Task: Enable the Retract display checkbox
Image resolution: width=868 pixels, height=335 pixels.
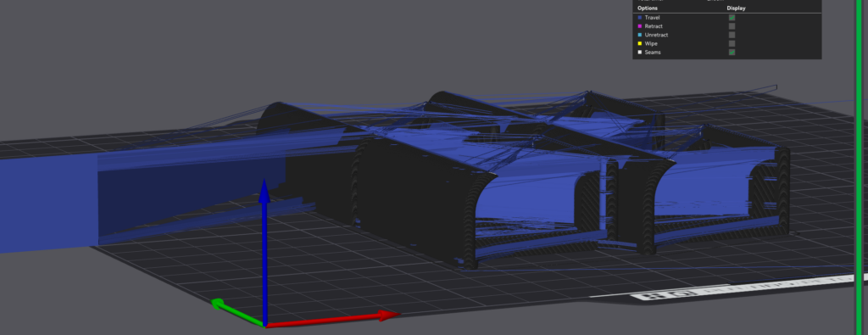Action: coord(732,26)
